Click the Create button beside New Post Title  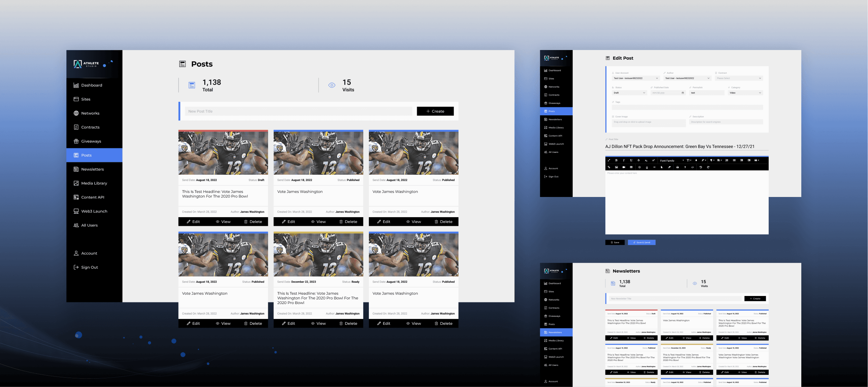435,111
